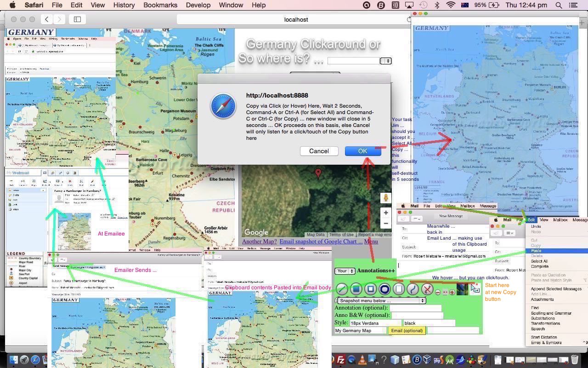The image size is (588, 368).
Task: Click the red X delete annotation icon
Action: [x=427, y=289]
